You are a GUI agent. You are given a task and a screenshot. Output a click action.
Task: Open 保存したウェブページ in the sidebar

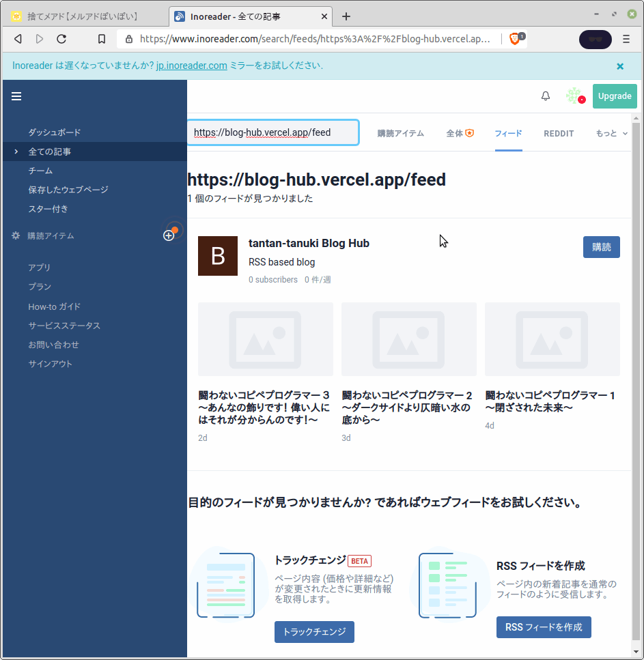point(68,190)
